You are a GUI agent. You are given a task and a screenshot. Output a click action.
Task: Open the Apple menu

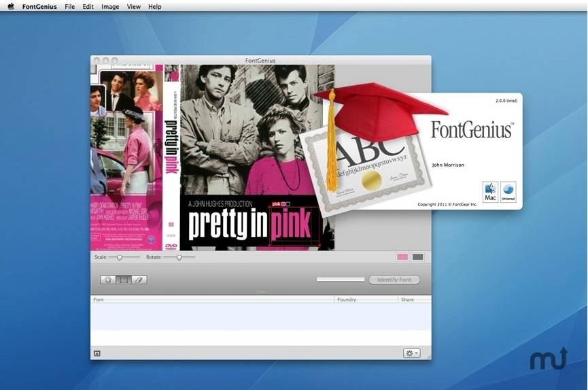(x=11, y=6)
